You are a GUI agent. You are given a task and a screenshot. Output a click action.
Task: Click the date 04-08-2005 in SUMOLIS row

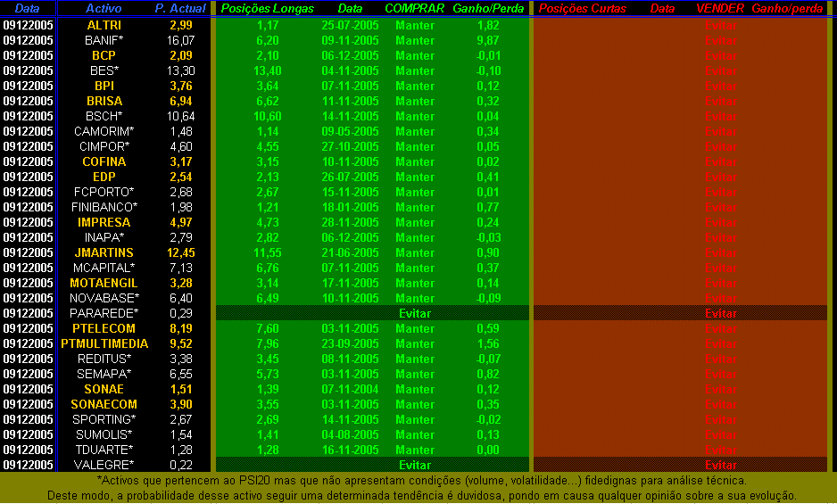click(350, 434)
